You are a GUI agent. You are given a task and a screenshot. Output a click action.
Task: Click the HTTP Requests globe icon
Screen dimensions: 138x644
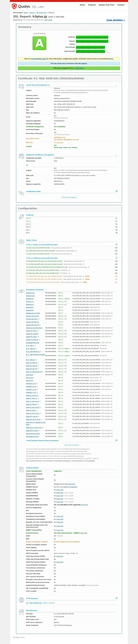click(x=21, y=600)
